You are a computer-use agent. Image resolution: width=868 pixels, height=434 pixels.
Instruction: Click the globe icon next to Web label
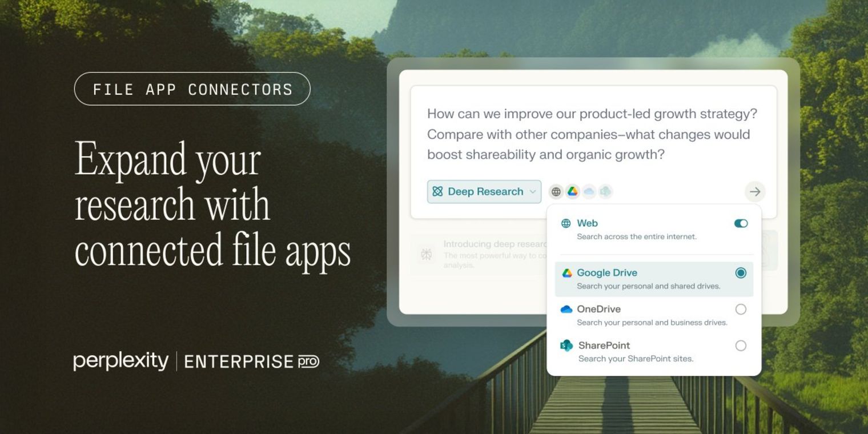tap(566, 223)
